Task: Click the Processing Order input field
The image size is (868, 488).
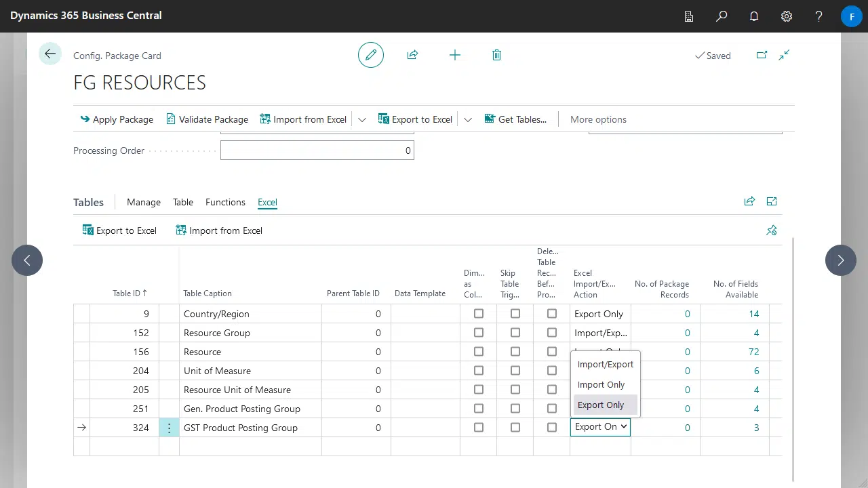Action: tap(317, 150)
